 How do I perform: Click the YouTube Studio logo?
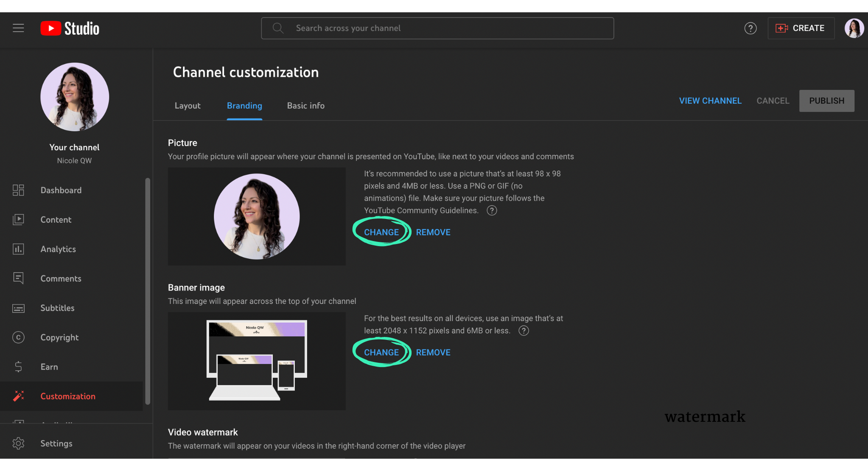coord(70,28)
